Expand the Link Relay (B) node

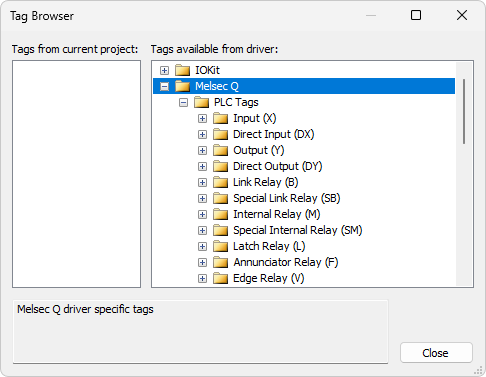tap(202, 182)
